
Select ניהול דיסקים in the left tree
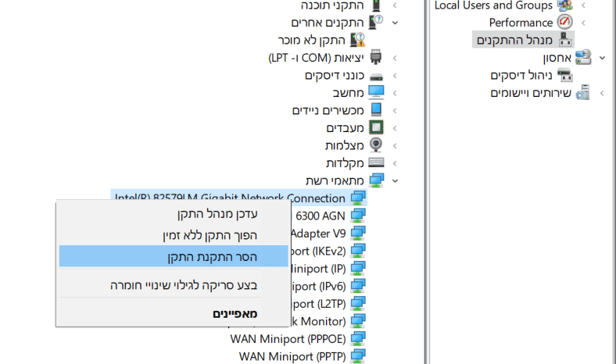[x=521, y=75]
